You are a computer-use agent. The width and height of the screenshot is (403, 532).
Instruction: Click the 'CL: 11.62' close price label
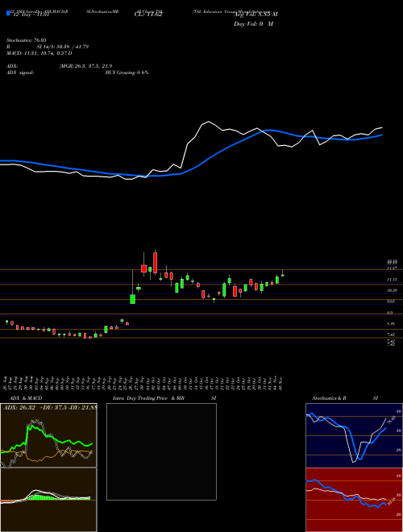click(x=148, y=15)
